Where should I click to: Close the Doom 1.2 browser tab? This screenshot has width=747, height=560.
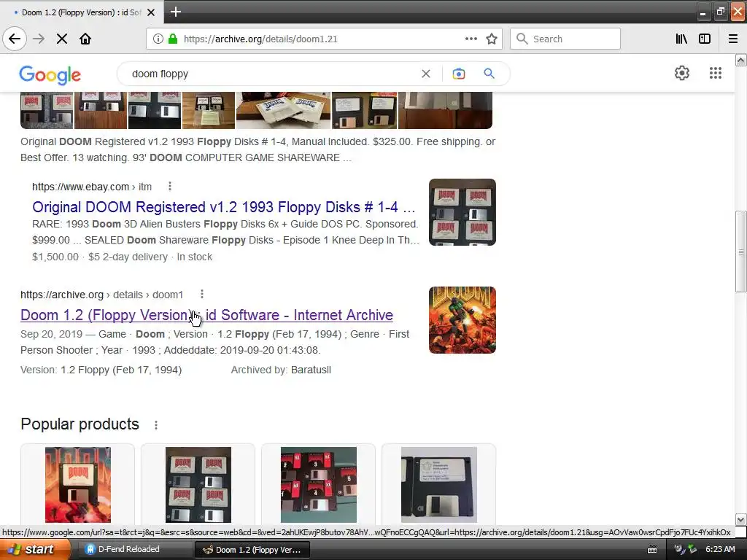coord(151,12)
